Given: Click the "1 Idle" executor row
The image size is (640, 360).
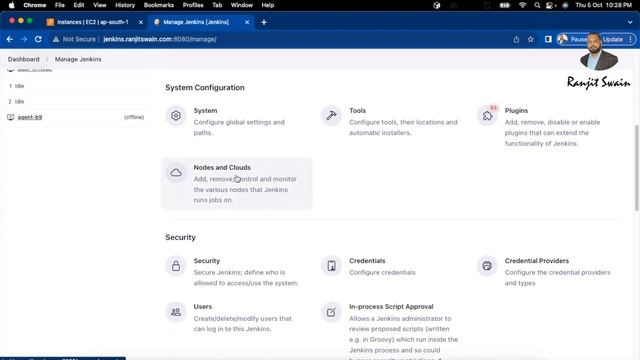Looking at the screenshot, I should tap(76, 86).
